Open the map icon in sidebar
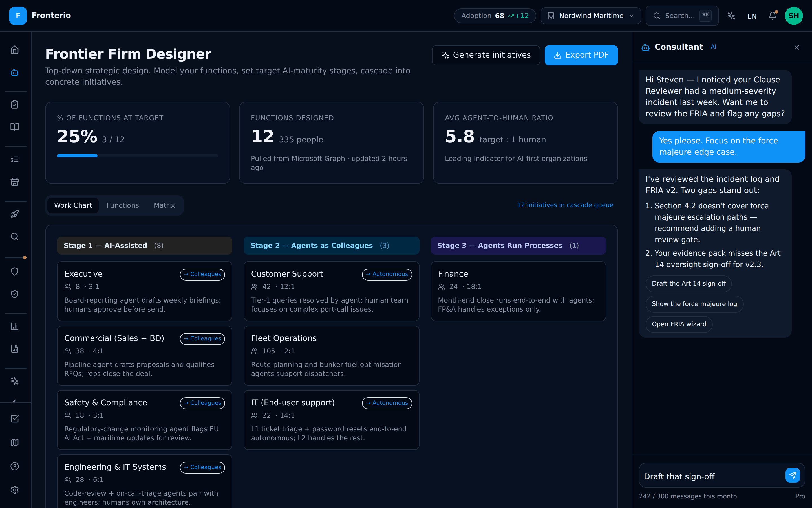The width and height of the screenshot is (812, 508). (x=15, y=443)
